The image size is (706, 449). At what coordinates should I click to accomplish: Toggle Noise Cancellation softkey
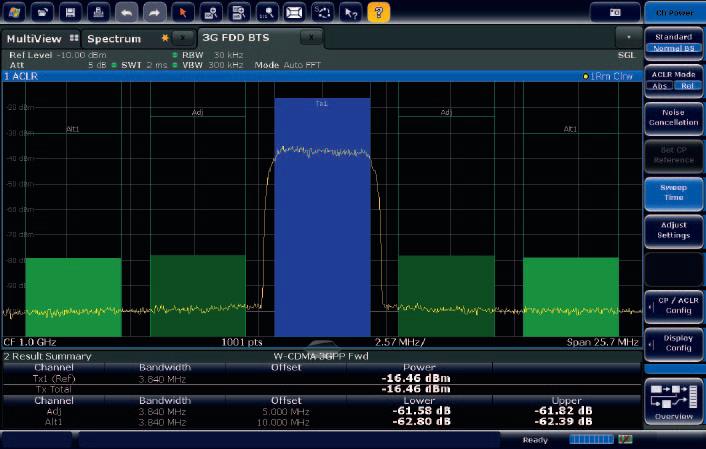coord(673,118)
